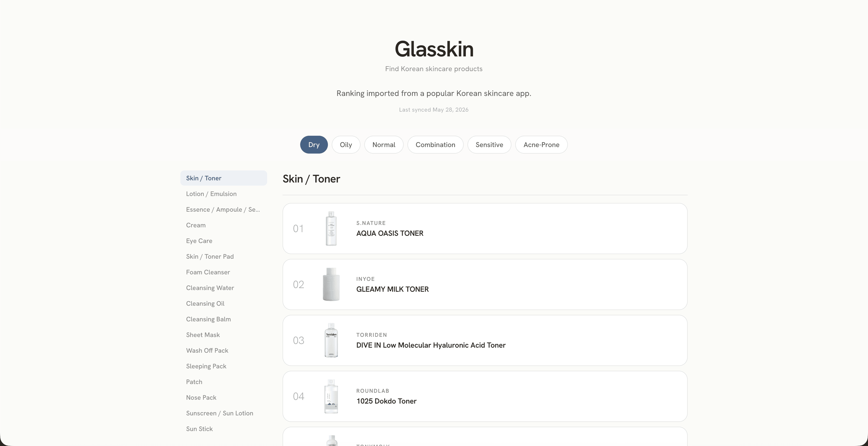Select the Acne-Prone skin type filter
Screen dimensions: 868x446
pos(541,144)
